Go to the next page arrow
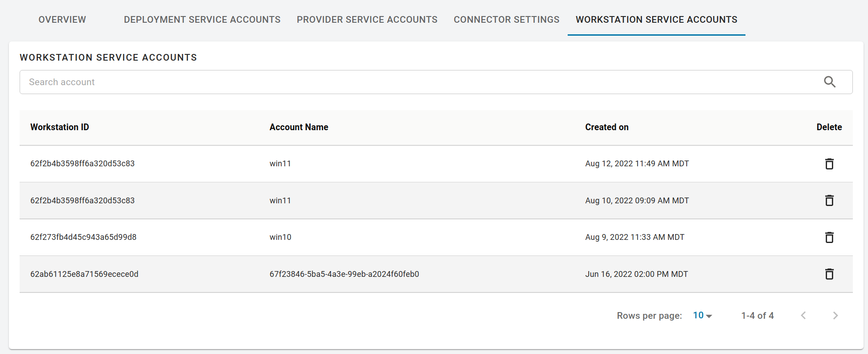Viewport: 868px width, 354px height. (835, 315)
